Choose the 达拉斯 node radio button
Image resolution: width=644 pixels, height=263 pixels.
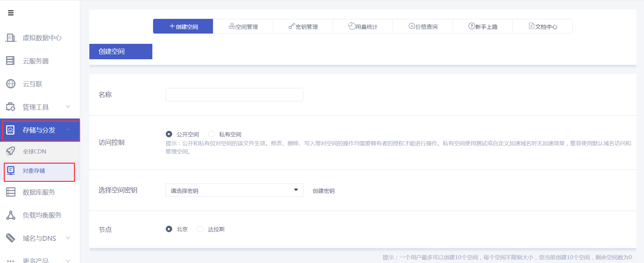click(x=200, y=229)
